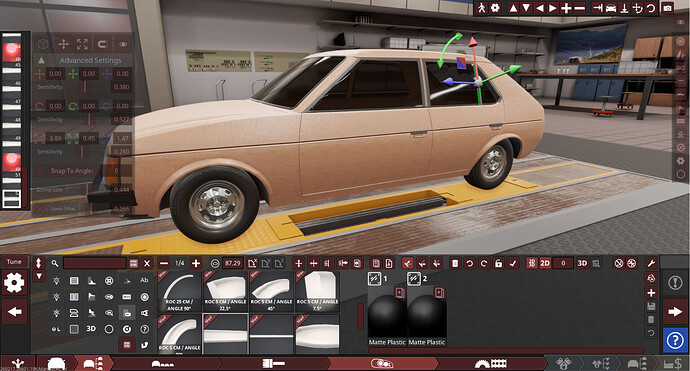Select the ROC 5 CM / ANGLE 45° fixture
The image size is (690, 371).
tap(271, 291)
